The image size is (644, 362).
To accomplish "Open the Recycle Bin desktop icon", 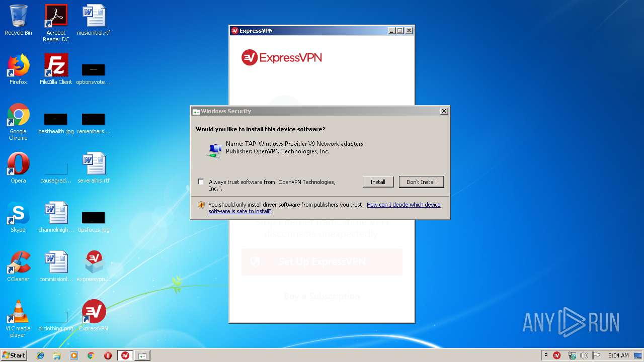I will 18,20.
